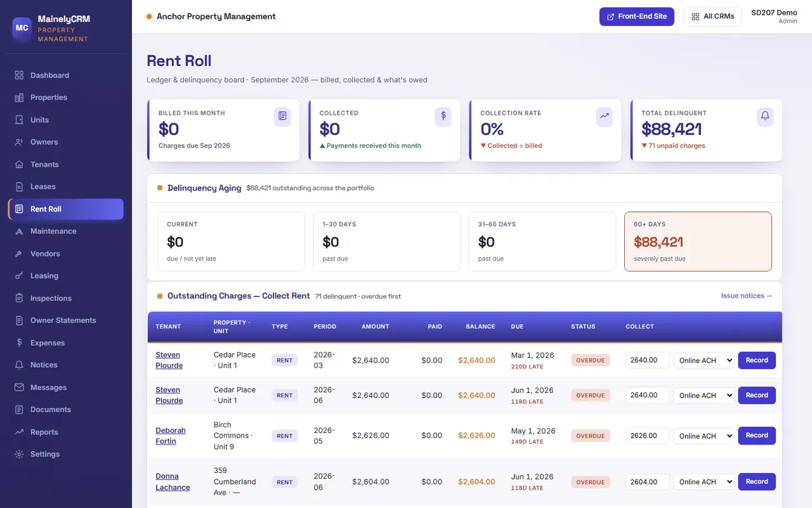
Task: Expand payment method for Donna Lachance
Action: click(x=704, y=481)
